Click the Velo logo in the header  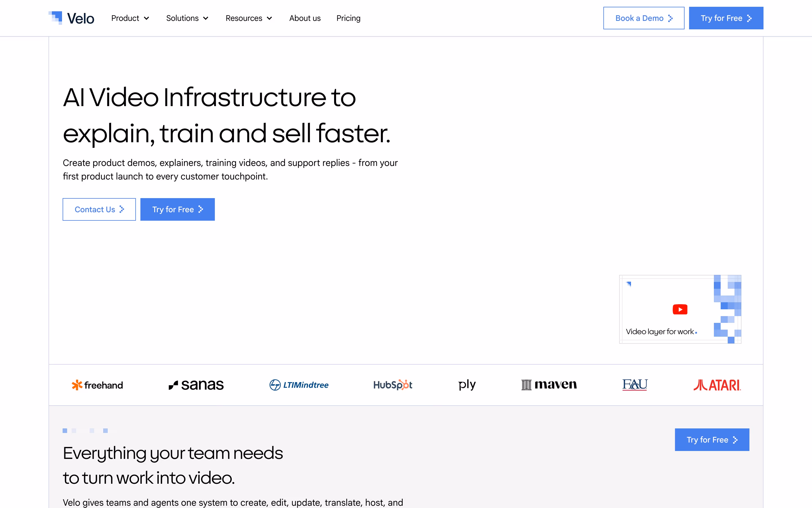[x=71, y=18]
